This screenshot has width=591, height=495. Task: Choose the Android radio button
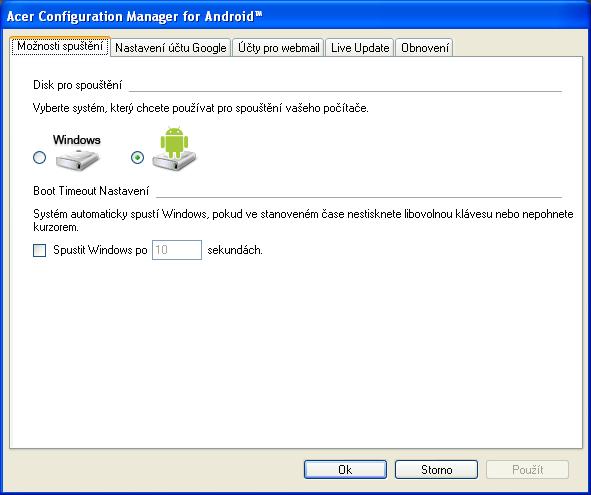tap(137, 157)
